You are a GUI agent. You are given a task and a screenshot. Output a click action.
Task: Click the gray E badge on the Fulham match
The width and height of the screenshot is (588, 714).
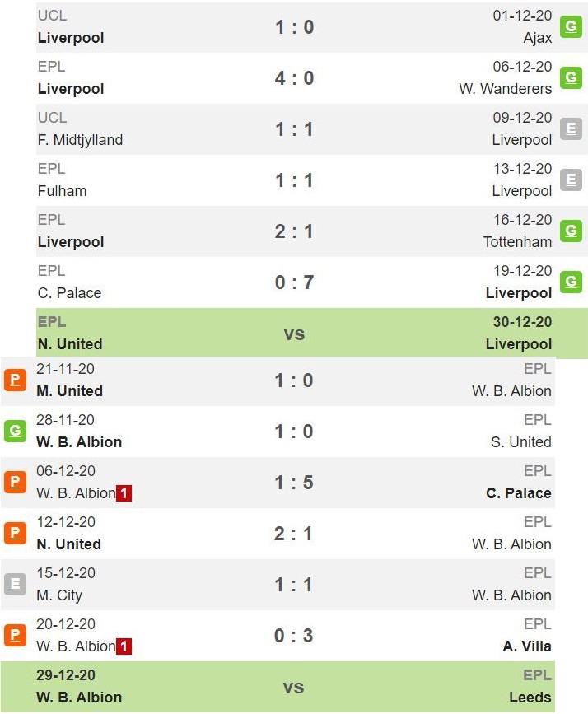pos(571,180)
